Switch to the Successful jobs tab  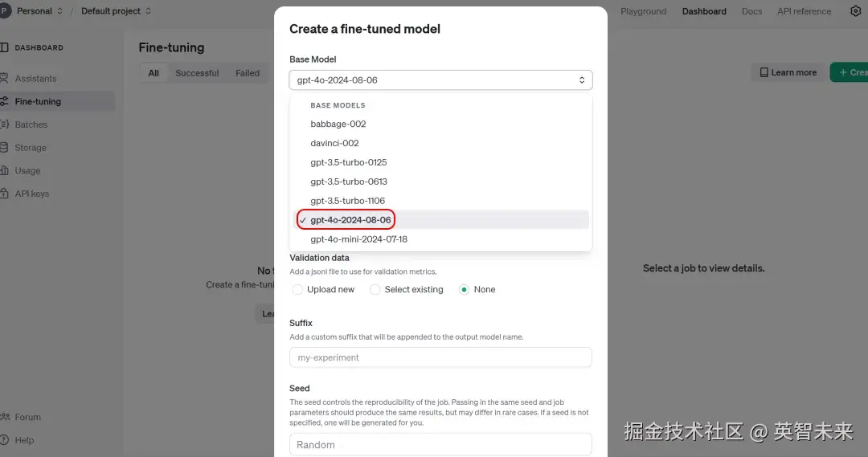(197, 73)
